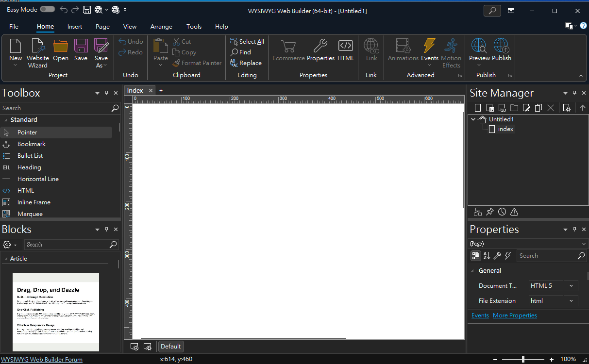This screenshot has height=364, width=589.
Task: Open the Document Type HTML 5 dropdown
Action: pyautogui.click(x=571, y=286)
